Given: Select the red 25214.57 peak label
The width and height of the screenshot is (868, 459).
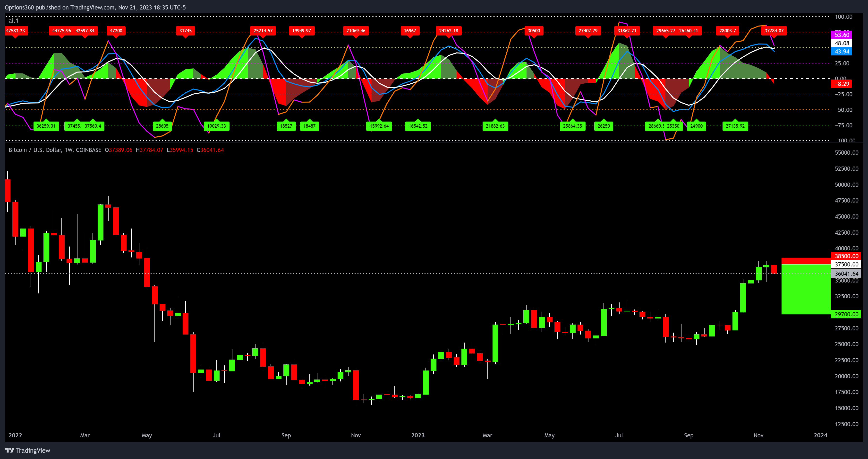Looking at the screenshot, I should tap(263, 31).
